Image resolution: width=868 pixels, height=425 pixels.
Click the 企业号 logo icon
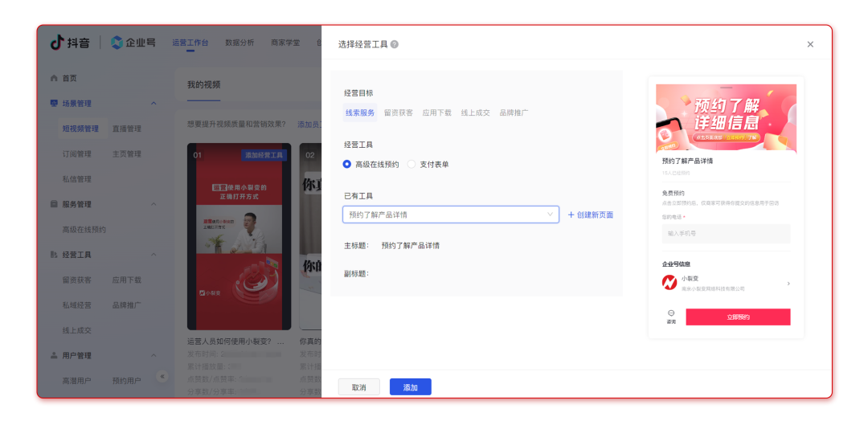pyautogui.click(x=117, y=43)
